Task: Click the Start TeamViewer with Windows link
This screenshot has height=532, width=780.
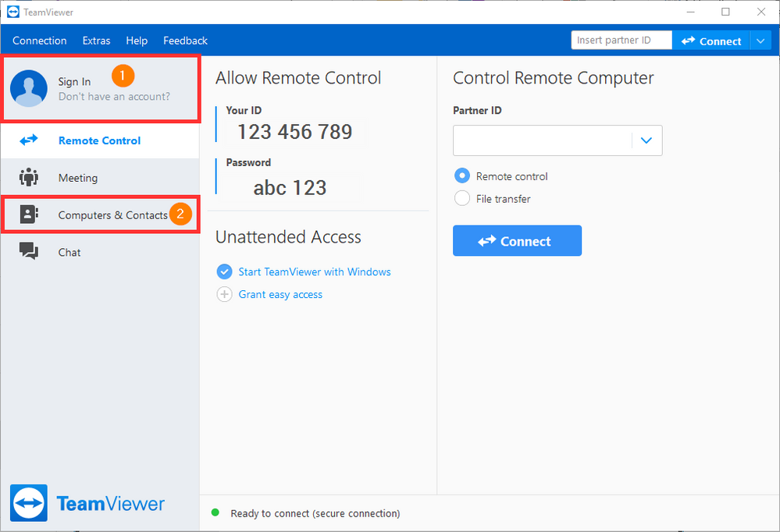Action: click(x=315, y=271)
